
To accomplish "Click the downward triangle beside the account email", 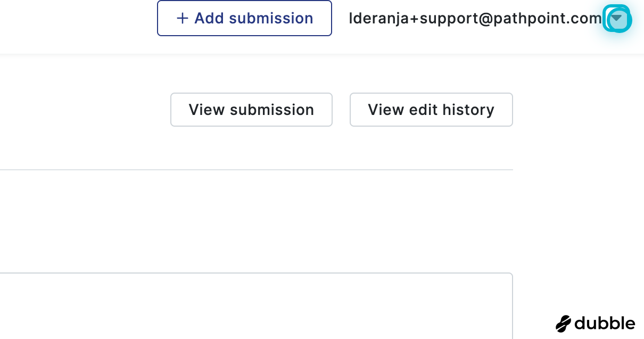I will 616,18.
